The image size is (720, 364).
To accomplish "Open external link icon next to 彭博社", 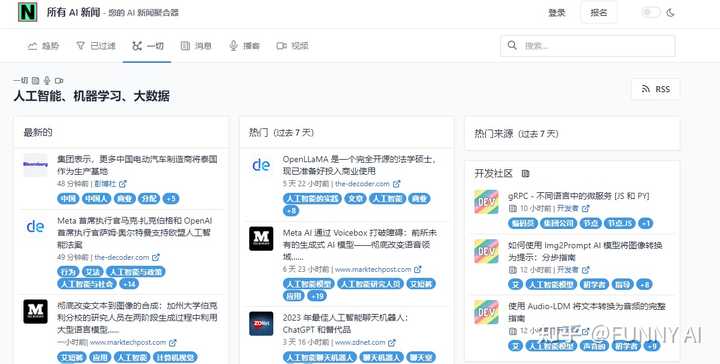I will coord(123,184).
